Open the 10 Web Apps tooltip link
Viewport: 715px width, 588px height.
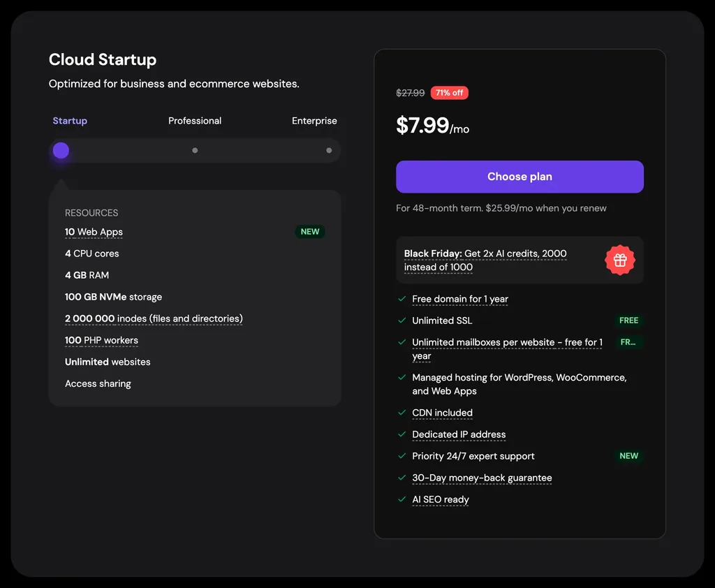click(x=94, y=232)
